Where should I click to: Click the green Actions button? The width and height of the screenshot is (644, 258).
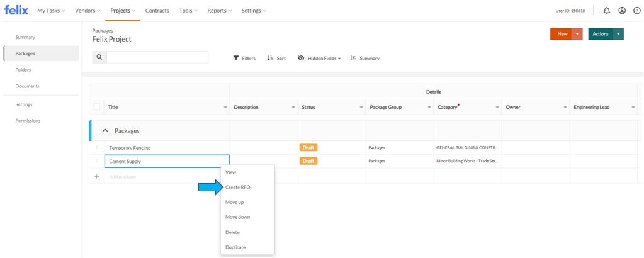[x=601, y=34]
